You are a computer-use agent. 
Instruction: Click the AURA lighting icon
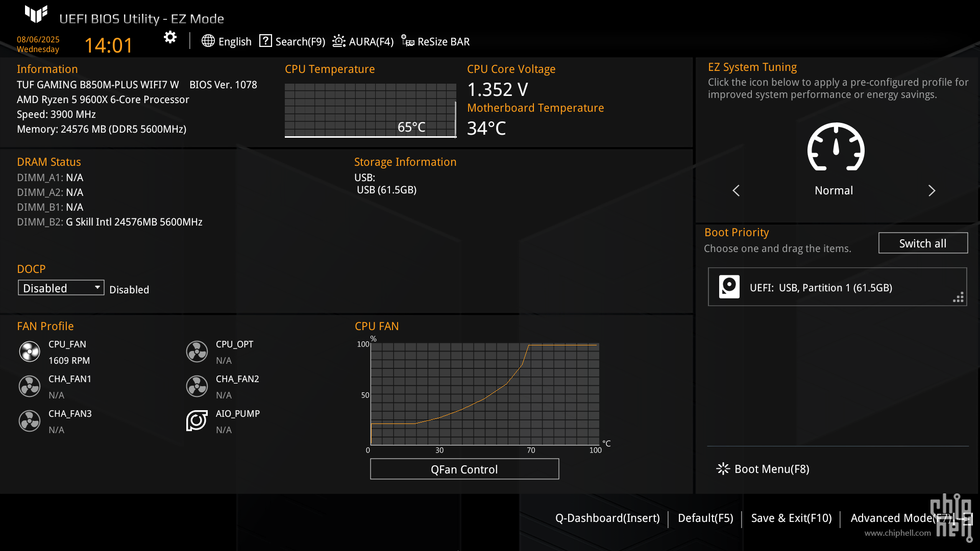coord(339,41)
